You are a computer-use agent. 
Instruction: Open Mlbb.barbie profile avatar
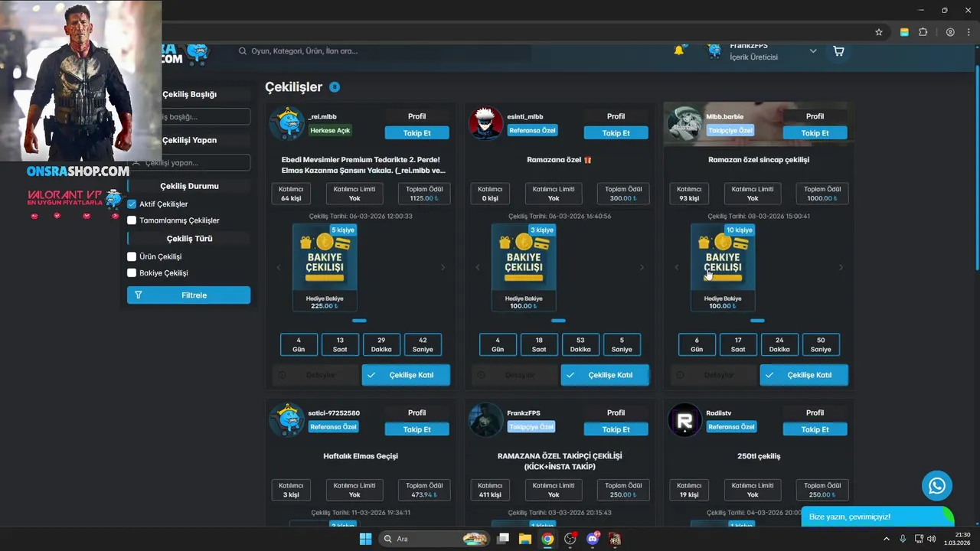(x=685, y=124)
